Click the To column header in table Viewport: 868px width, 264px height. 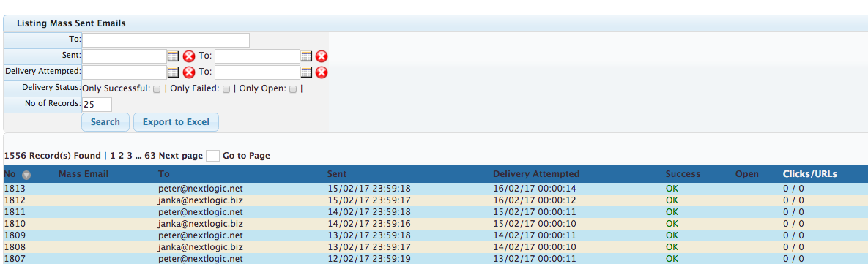click(164, 174)
